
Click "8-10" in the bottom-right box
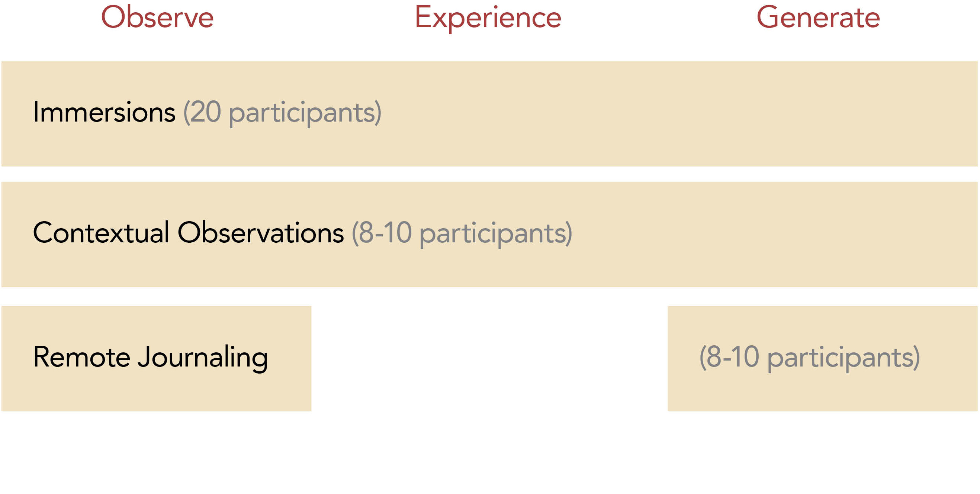(733, 357)
